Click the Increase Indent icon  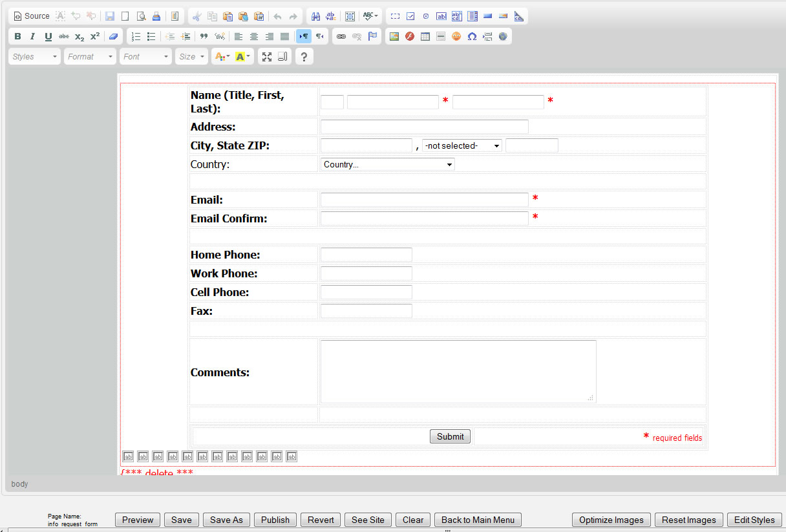point(186,36)
